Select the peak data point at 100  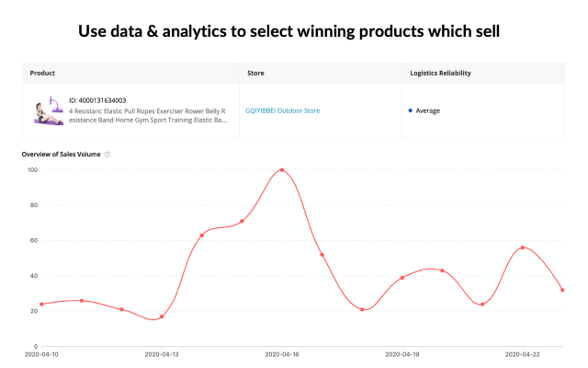coord(281,170)
